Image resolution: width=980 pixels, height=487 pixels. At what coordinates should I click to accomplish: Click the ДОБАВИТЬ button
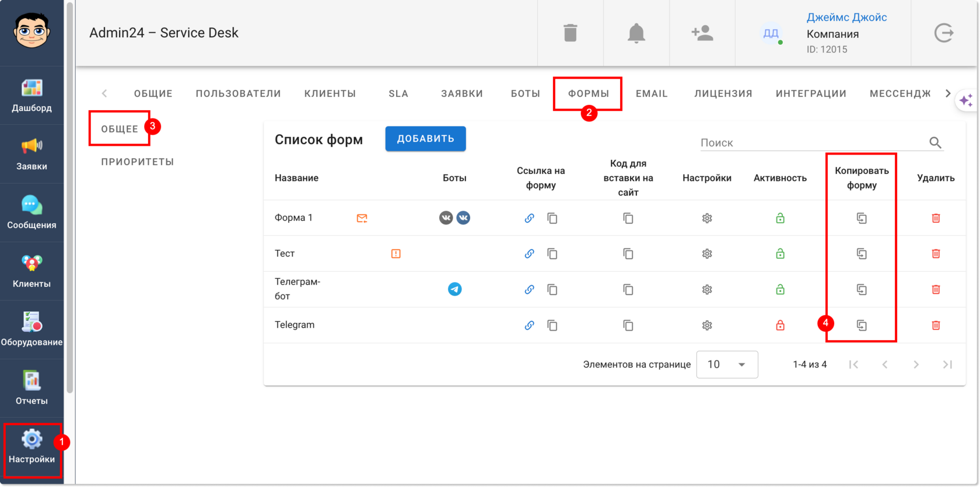(425, 139)
